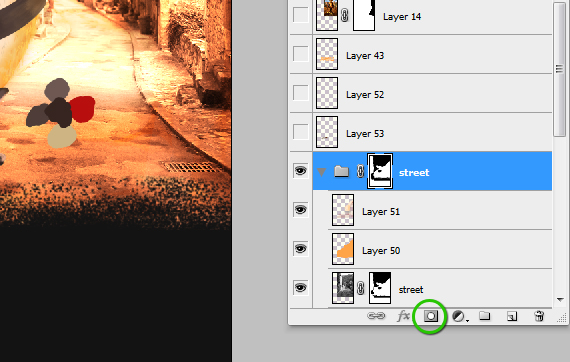Click the layers panel resize grip
The image size is (570, 362).
pyautogui.click(x=562, y=318)
